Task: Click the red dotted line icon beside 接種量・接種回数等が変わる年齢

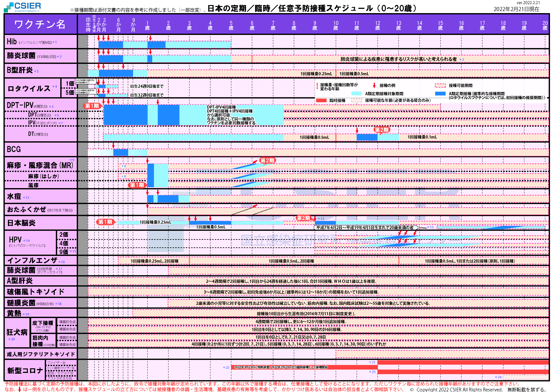Action: pos(317,86)
